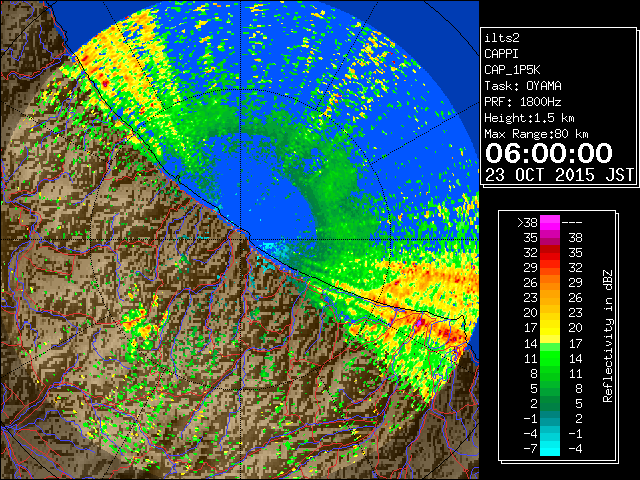Click the orange 26 dBZ legend color

(x=550, y=283)
